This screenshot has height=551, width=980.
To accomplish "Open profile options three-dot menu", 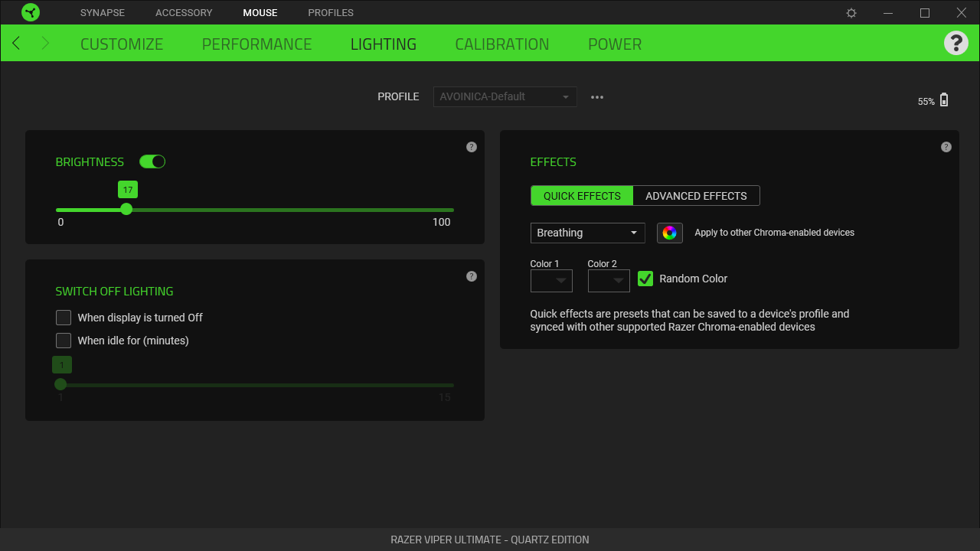I will [597, 97].
